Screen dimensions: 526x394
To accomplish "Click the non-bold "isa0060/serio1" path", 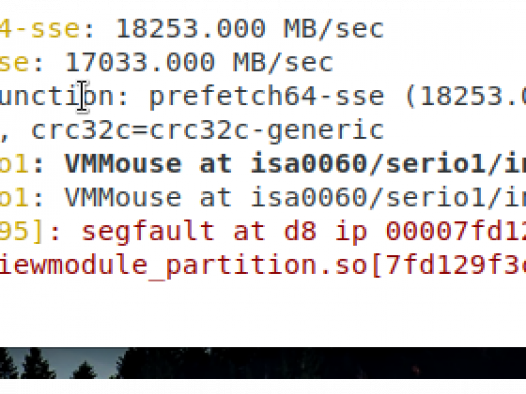I will tap(367, 197).
